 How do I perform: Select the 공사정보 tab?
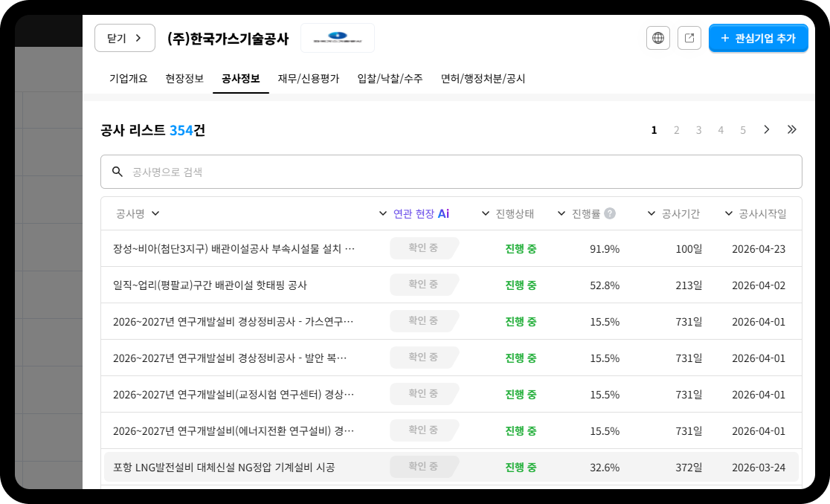[x=241, y=79]
